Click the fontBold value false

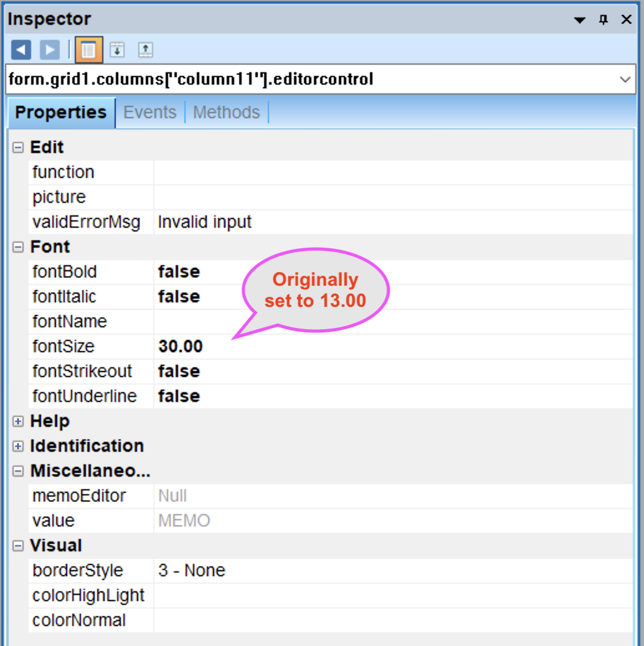click(179, 272)
